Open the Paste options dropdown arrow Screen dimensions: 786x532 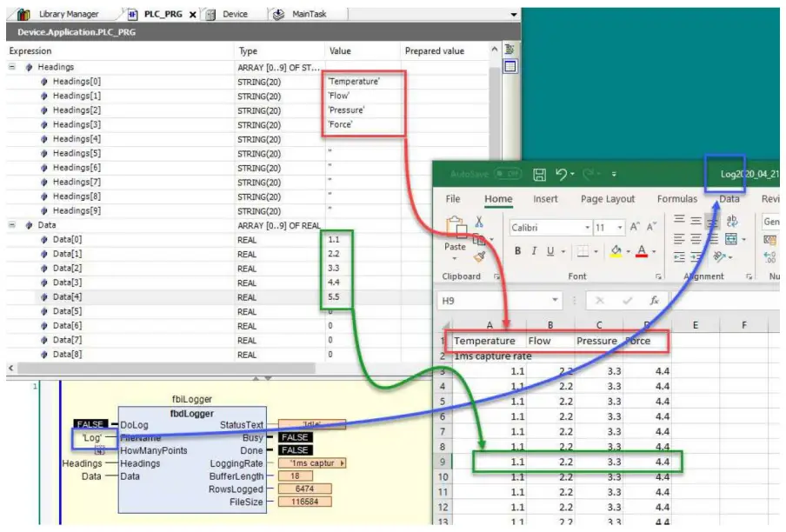[x=455, y=258]
